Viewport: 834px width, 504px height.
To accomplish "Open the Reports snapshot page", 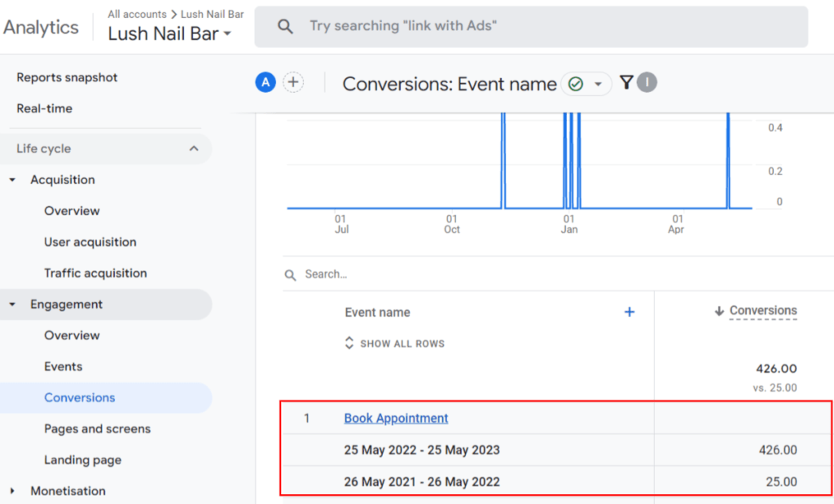I will tap(67, 77).
